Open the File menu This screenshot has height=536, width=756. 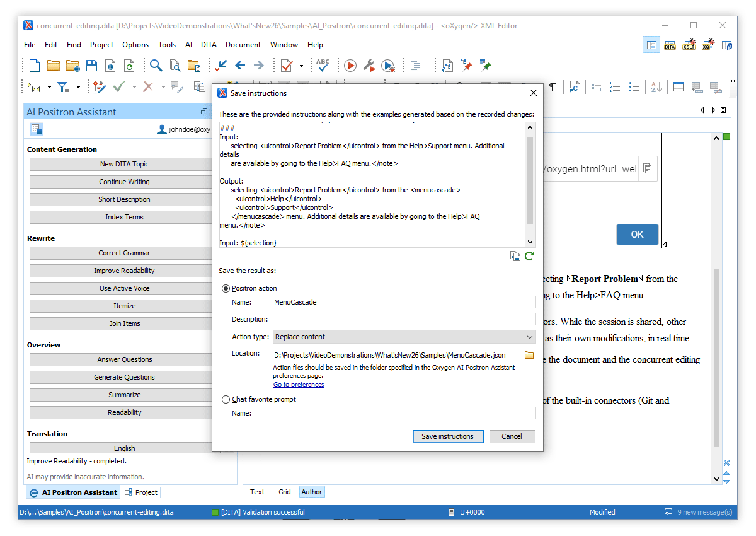pyautogui.click(x=30, y=45)
